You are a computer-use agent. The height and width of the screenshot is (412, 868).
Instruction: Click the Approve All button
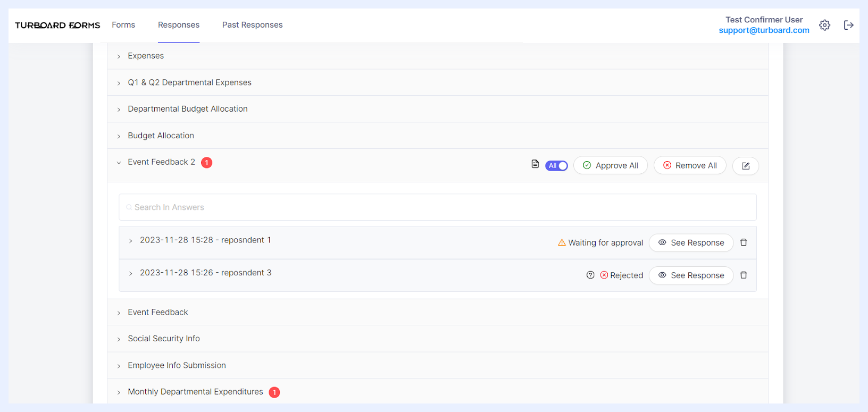(x=611, y=166)
